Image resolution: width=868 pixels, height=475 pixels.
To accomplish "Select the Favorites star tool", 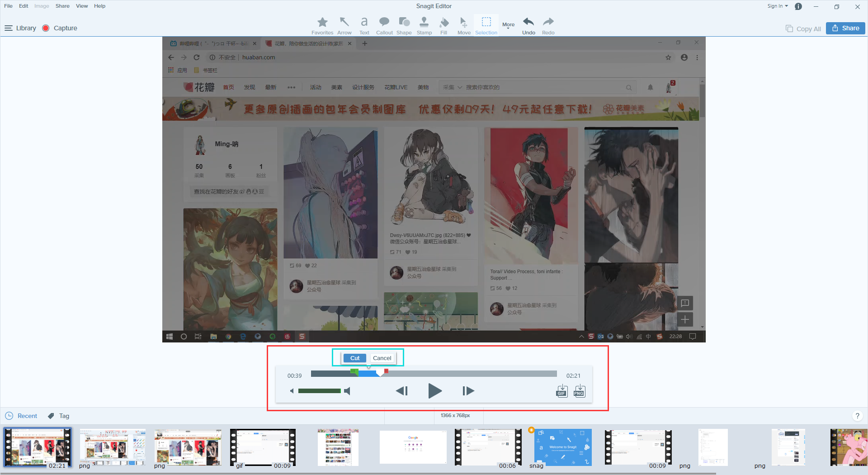I will [x=322, y=25].
